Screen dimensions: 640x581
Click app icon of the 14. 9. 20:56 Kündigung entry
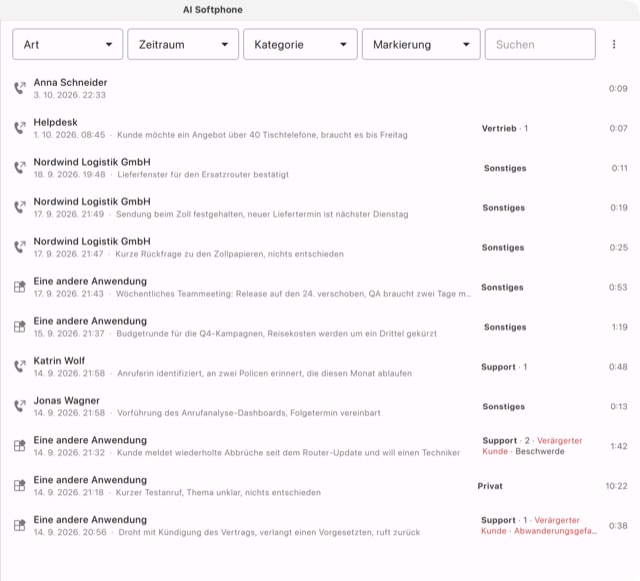pyautogui.click(x=20, y=525)
